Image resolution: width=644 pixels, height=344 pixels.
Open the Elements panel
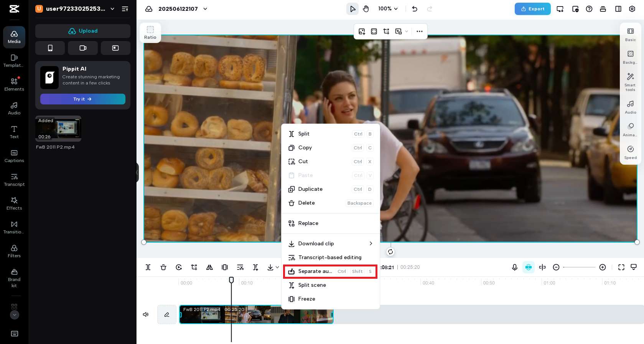[14, 84]
